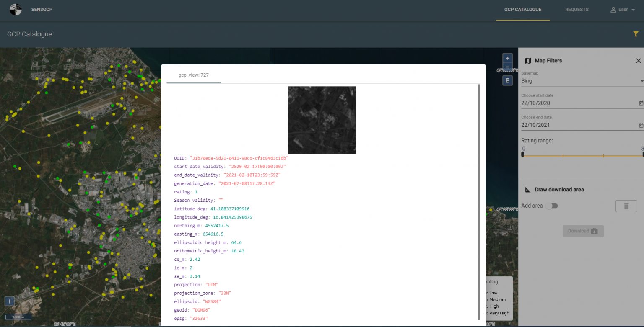Image resolution: width=644 pixels, height=327 pixels.
Task: Toggle the Add area switch
Action: click(x=551, y=206)
